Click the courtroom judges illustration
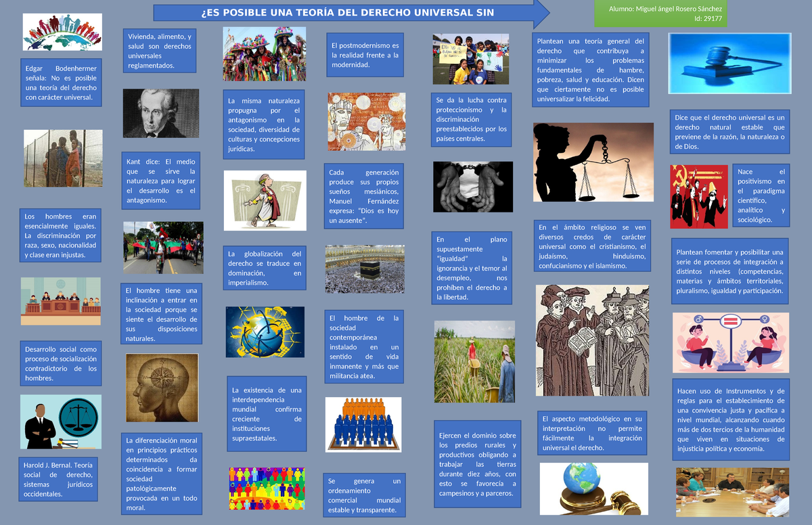This screenshot has height=525, width=812. click(61, 301)
